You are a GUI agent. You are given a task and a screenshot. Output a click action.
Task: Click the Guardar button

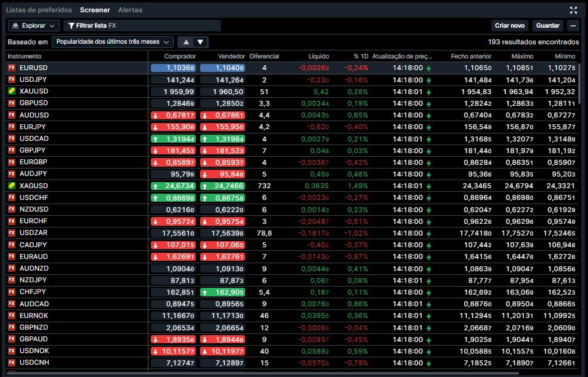(547, 25)
